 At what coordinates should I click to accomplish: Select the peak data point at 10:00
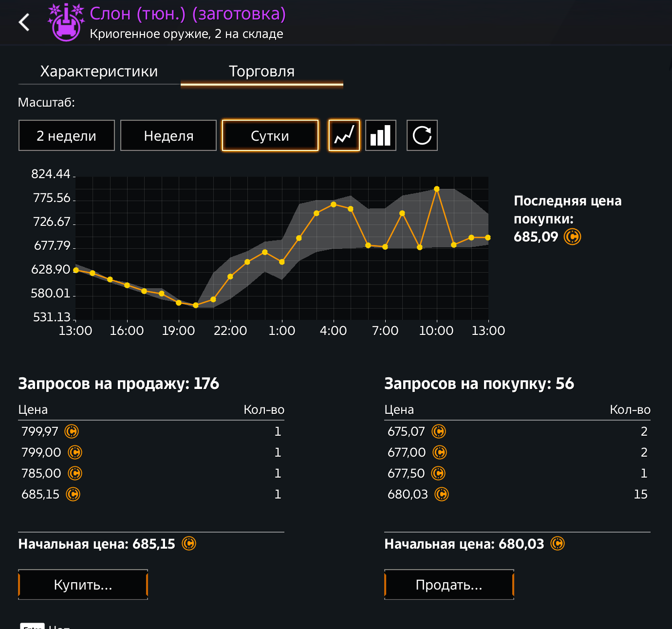437,189
